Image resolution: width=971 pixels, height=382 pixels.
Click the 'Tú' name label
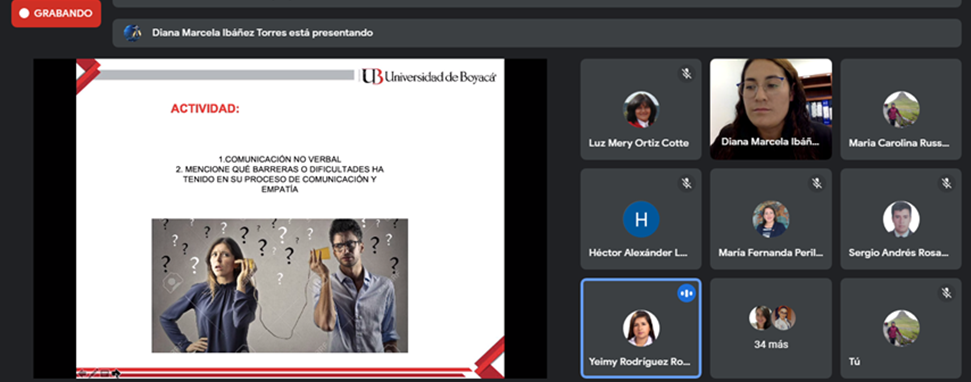[855, 362]
